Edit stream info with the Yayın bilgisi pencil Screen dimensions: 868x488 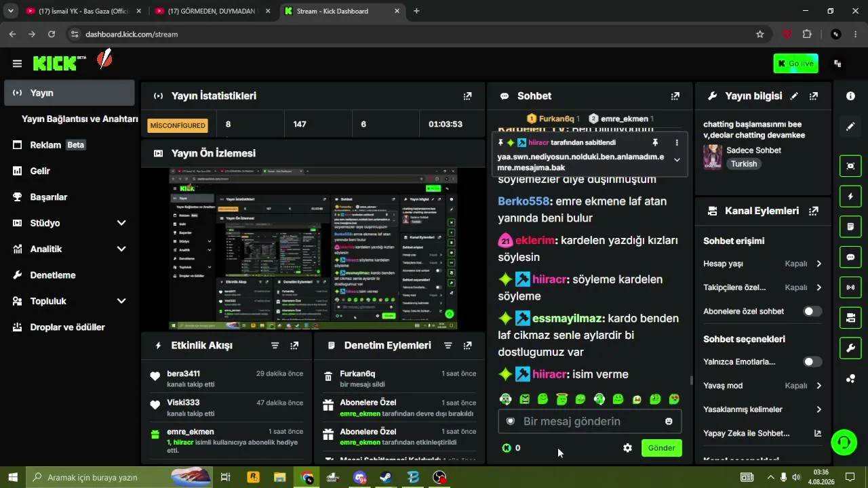pos(794,96)
